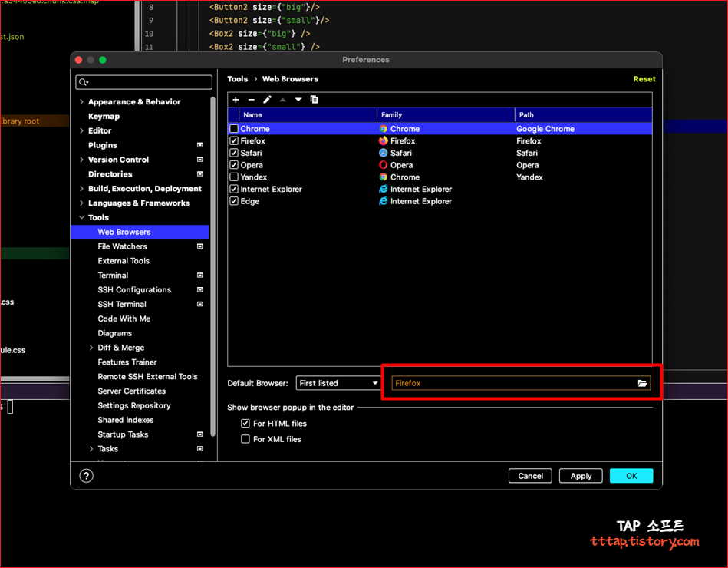This screenshot has height=568, width=728.
Task: Move browser down with arrow icon
Action: pyautogui.click(x=298, y=99)
